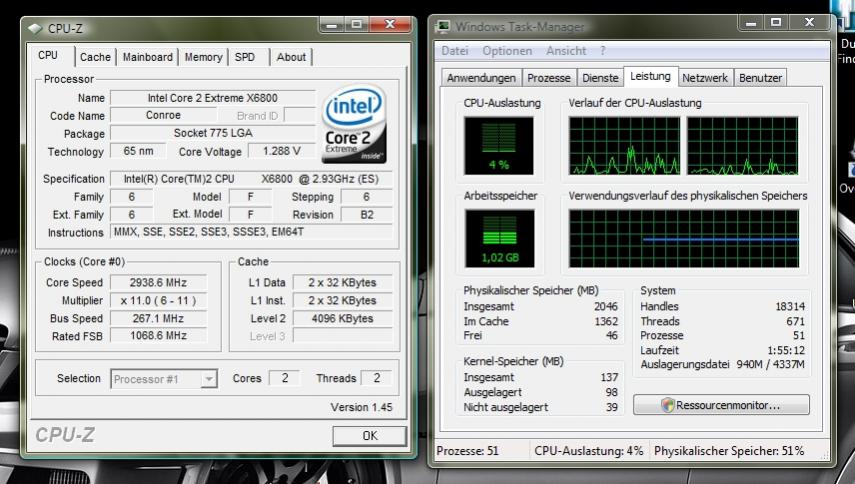Open the Datei menu in Task Manager
The height and width of the screenshot is (484, 855).
(455, 51)
